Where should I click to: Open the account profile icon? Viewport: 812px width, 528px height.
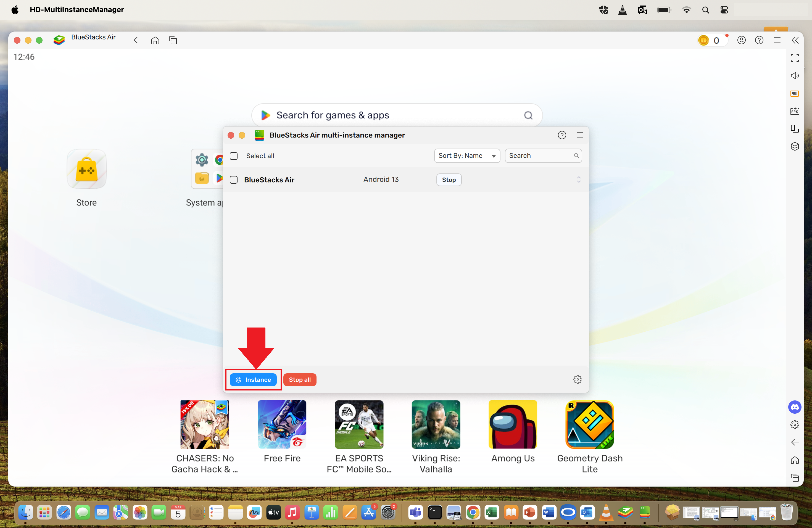coord(741,40)
